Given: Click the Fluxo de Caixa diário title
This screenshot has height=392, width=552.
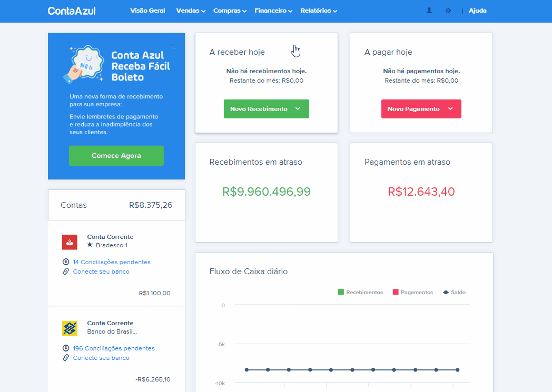Looking at the screenshot, I should [249, 272].
